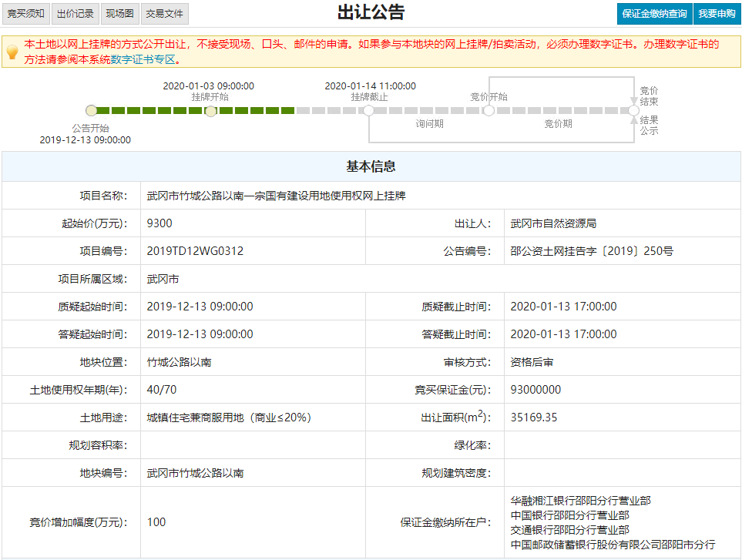The width and height of the screenshot is (742, 560).
Task: Click the 竞价开始 timeline node
Action: coord(489,111)
